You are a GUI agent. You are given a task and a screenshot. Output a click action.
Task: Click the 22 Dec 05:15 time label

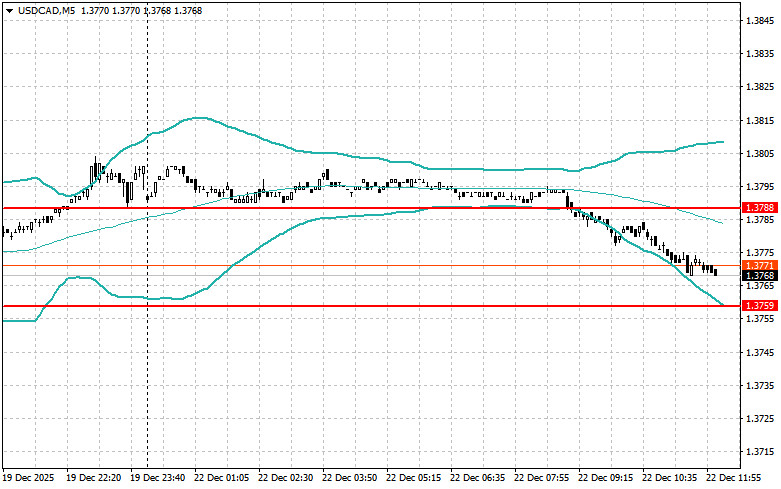(x=413, y=478)
